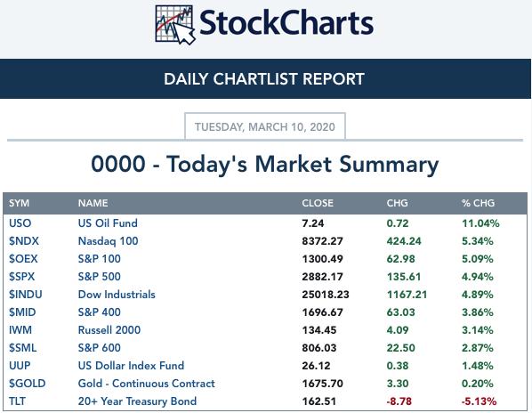Open the US Dollar Index Fund link
Image resolution: width=532 pixels, height=413 pixels.
click(x=131, y=366)
